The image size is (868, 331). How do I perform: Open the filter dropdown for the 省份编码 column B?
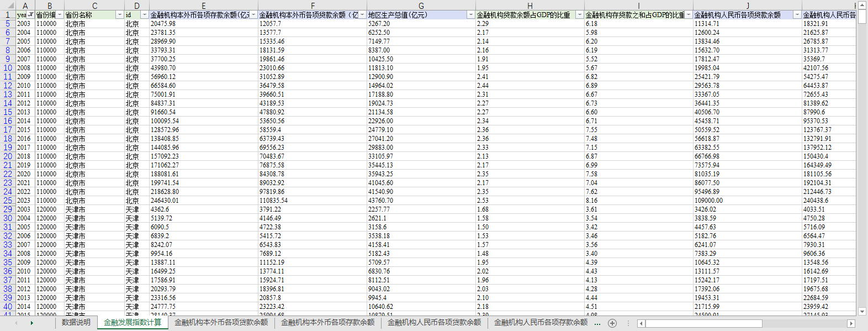[60, 15]
